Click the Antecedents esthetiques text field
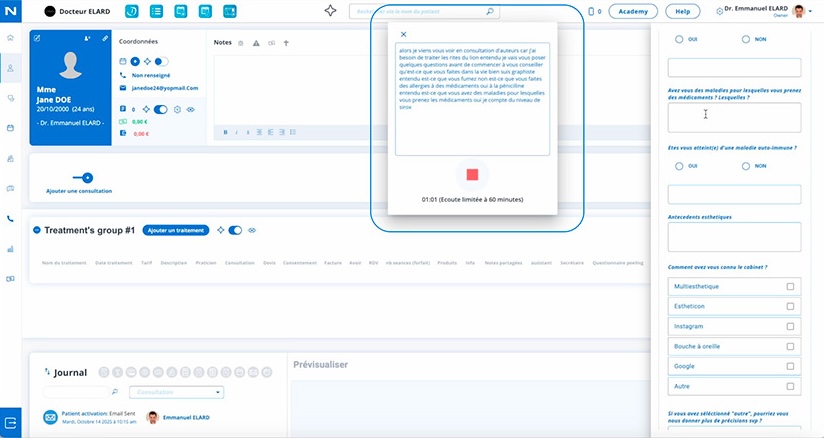This screenshot has height=438, width=824. 734,237
